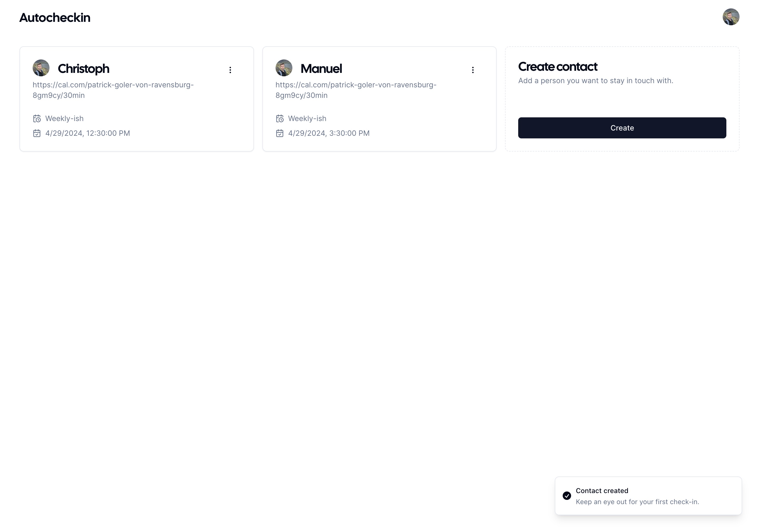This screenshot has height=532, width=759.
Task: Select the Manuel contact card
Action: [x=379, y=99]
